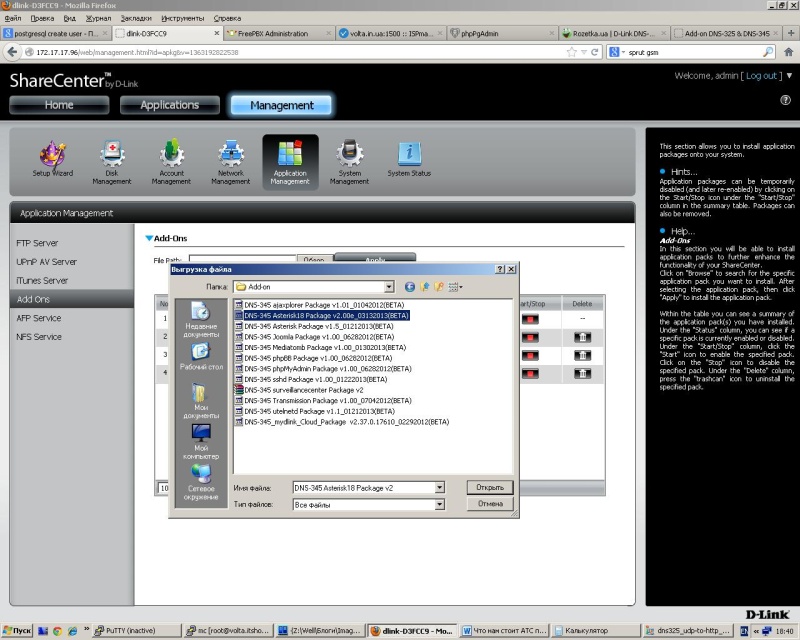Select DNS-345 ajaxplorer Package file
800x640 pixels.
(319, 305)
